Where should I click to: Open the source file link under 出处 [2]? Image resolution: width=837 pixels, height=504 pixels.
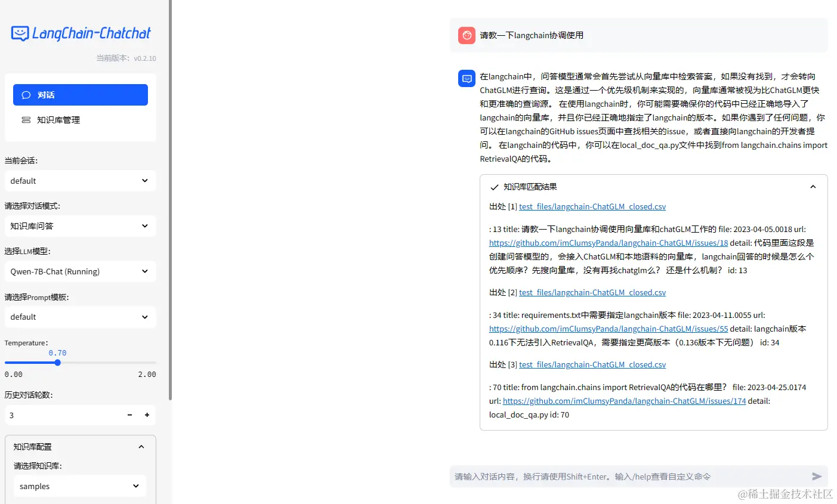592,292
